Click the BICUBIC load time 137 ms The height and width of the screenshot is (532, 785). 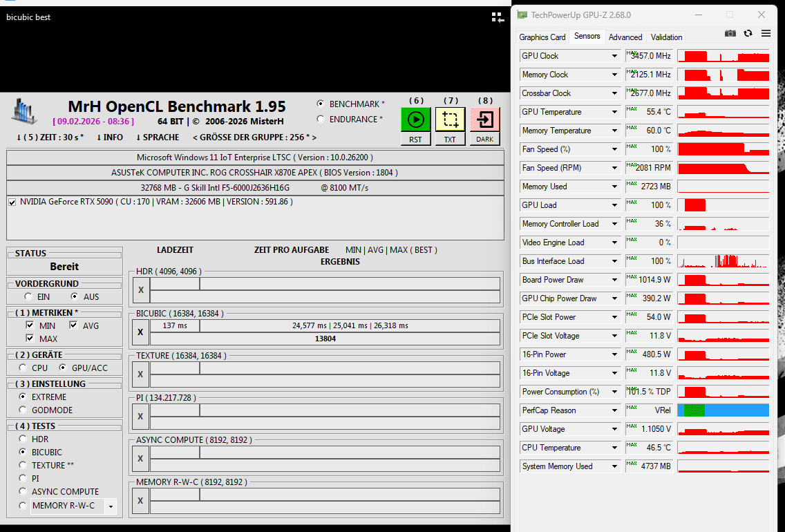coord(176,326)
